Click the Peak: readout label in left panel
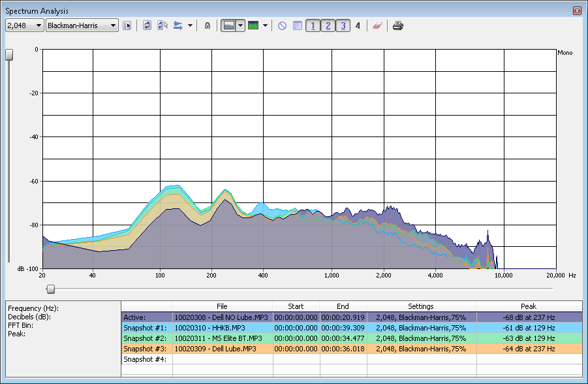 (x=17, y=334)
